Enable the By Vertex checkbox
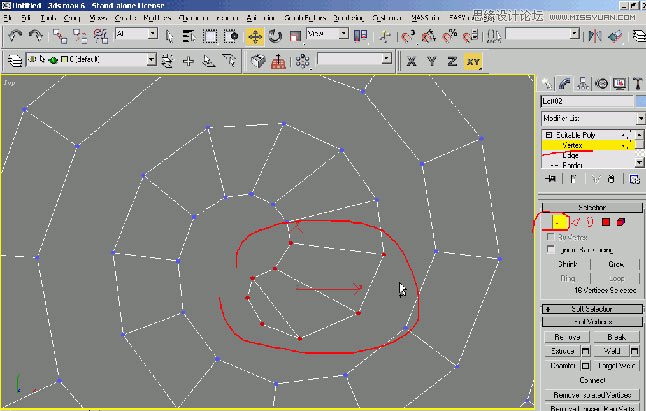Screen dimensions: 646x411 (x=550, y=237)
